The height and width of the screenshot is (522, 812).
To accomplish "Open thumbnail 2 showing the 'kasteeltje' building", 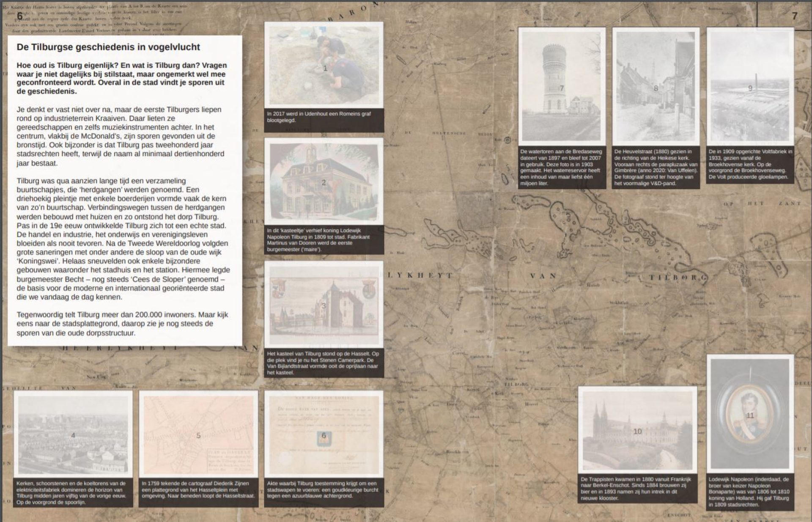I will click(324, 181).
